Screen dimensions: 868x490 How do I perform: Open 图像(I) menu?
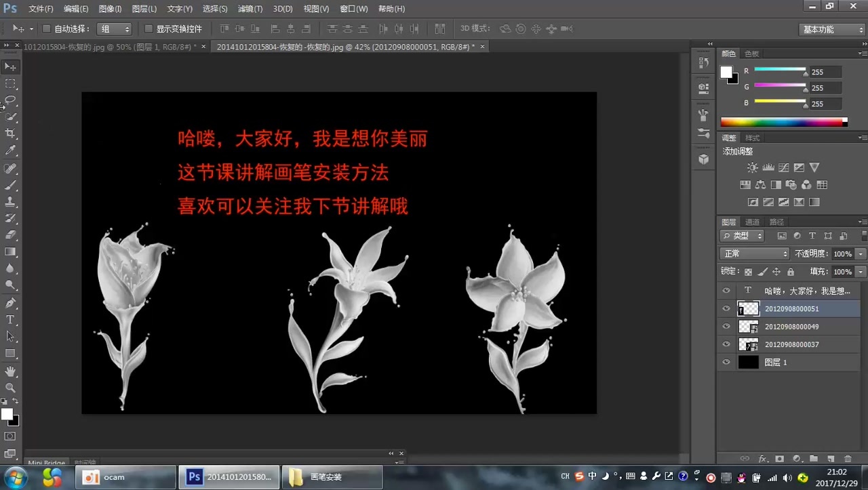pyautogui.click(x=110, y=9)
